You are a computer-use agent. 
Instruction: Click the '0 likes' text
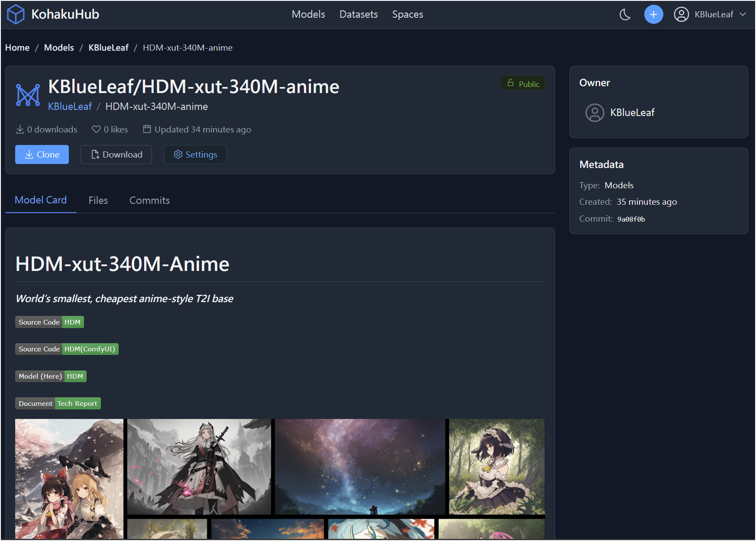pos(116,129)
